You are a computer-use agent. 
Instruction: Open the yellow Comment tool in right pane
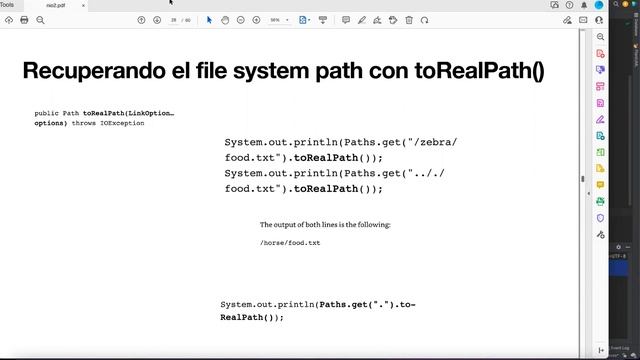(600, 185)
